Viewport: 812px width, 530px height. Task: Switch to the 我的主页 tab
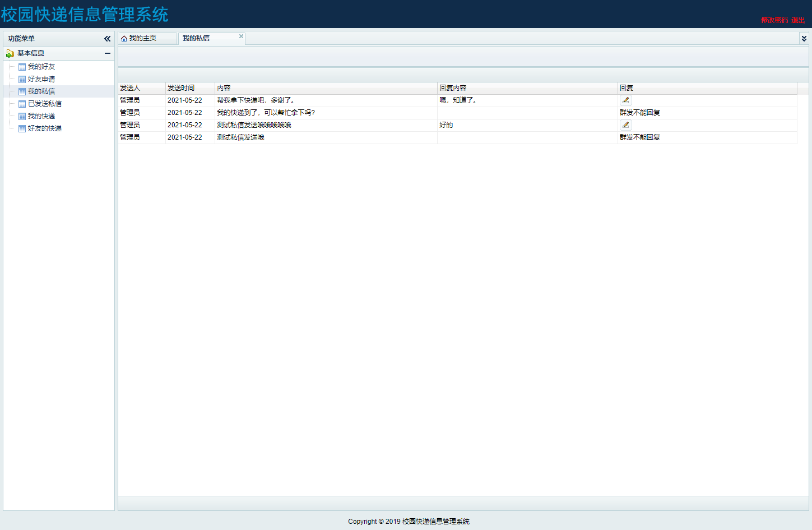143,38
